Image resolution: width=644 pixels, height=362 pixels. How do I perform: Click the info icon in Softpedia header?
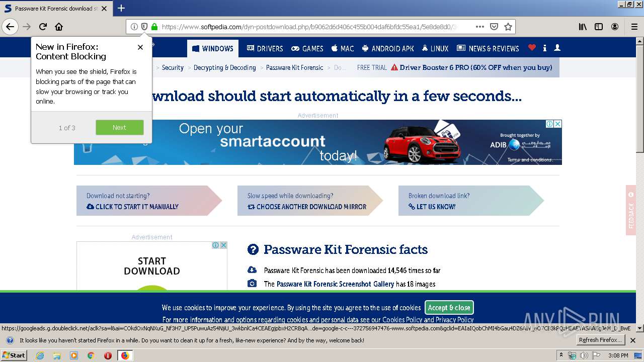click(x=545, y=48)
